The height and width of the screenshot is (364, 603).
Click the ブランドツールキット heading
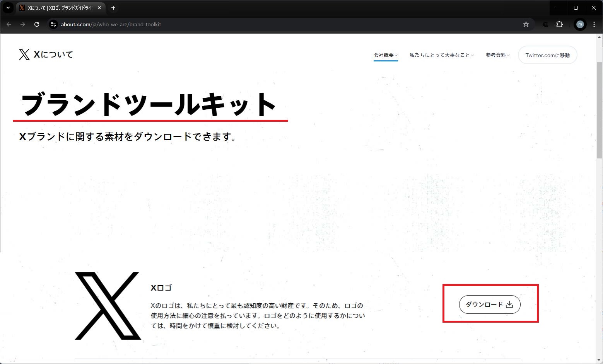pyautogui.click(x=149, y=104)
